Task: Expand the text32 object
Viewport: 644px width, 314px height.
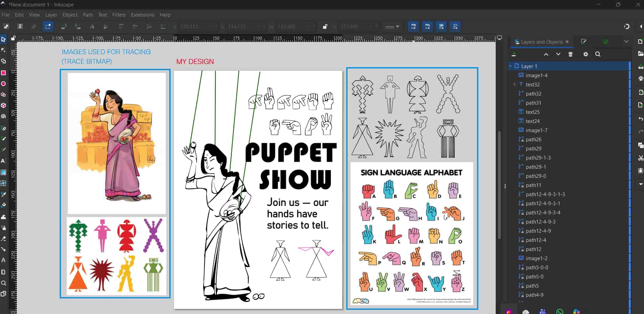Action: 515,84
